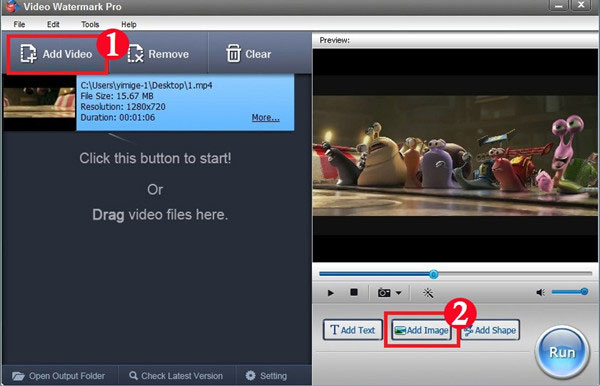
Task: Minimize the Video Watermark Pro window
Action: [559, 5]
